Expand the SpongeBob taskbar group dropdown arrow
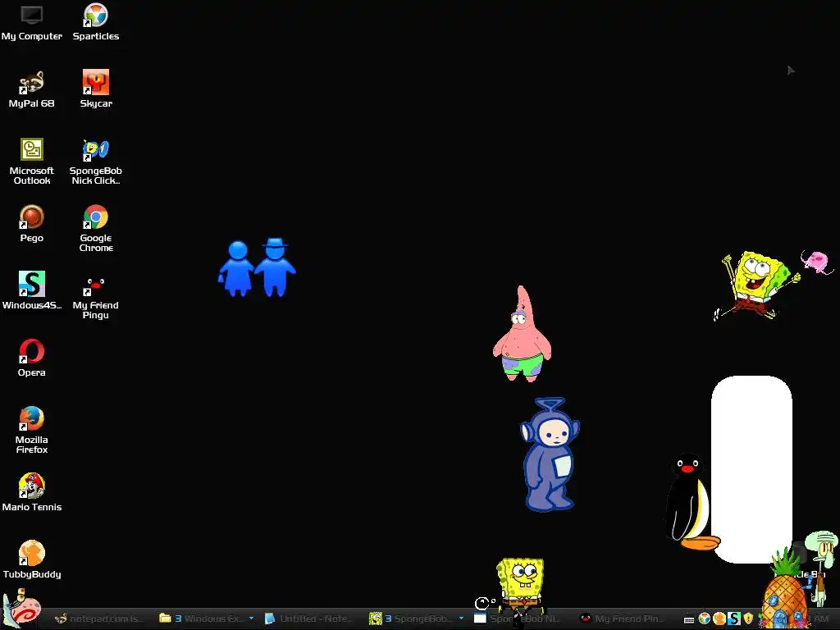Viewport: 840px width, 630px height. [461, 619]
